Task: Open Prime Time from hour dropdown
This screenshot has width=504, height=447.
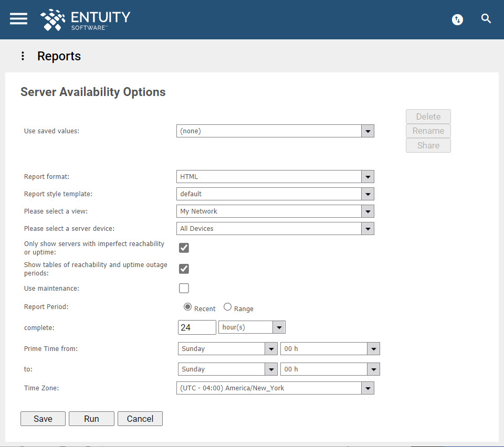Action: click(x=330, y=349)
